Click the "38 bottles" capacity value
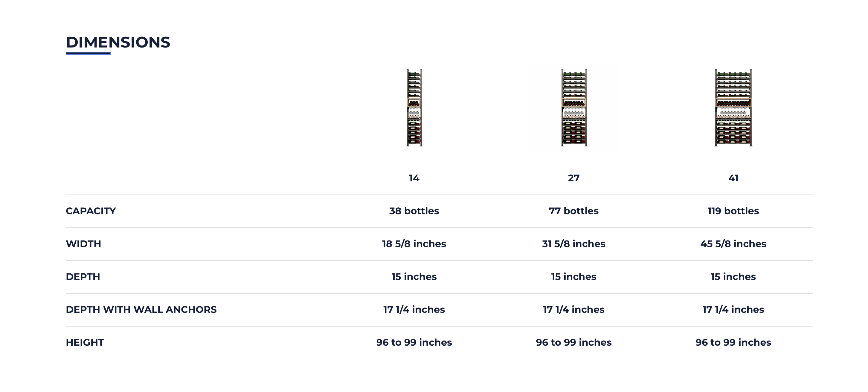The height and width of the screenshot is (392, 868). [414, 211]
